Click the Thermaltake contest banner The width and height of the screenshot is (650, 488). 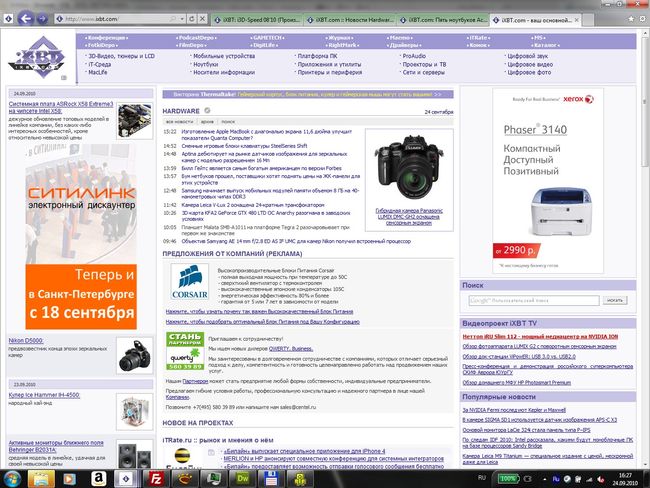click(x=308, y=94)
